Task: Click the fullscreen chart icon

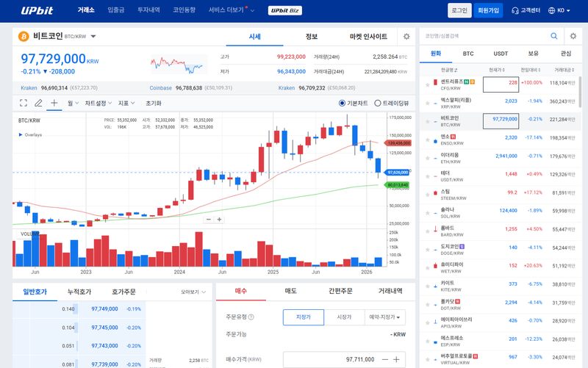Action: point(24,104)
